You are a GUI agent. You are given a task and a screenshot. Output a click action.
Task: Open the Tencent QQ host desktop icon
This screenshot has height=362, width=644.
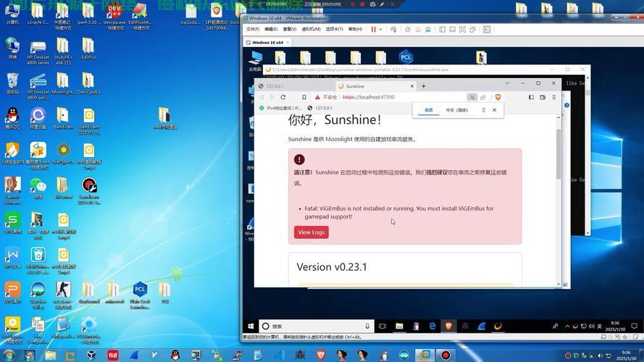click(x=12, y=119)
